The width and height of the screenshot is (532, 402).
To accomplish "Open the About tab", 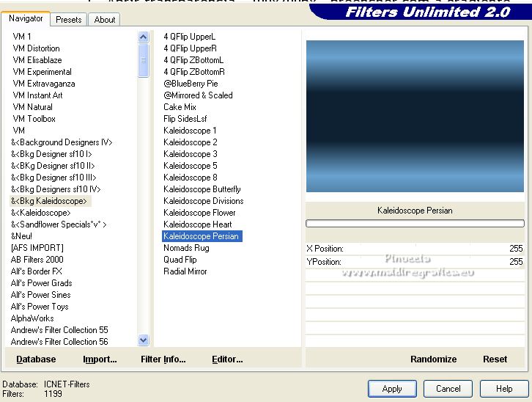I will (105, 20).
